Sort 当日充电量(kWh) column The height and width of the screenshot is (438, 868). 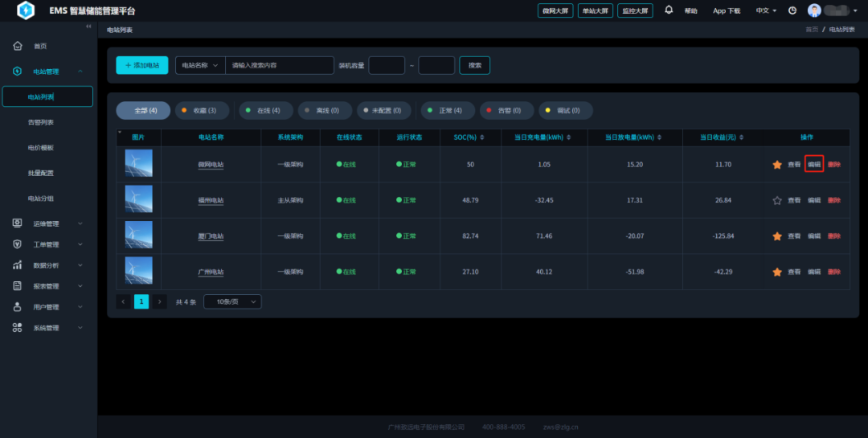pyautogui.click(x=568, y=137)
